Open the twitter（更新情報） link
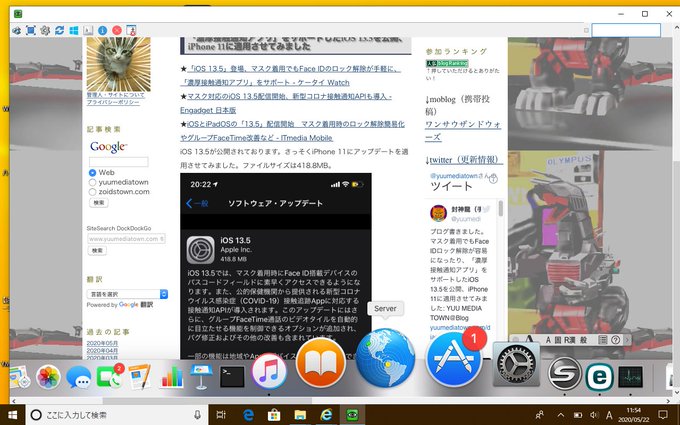680x425 pixels. [x=466, y=160]
